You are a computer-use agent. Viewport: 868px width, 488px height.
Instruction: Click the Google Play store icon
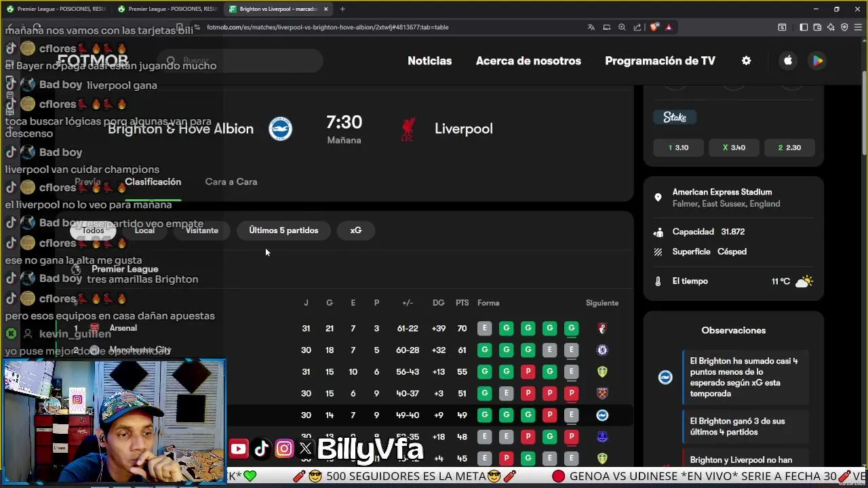pos(818,60)
